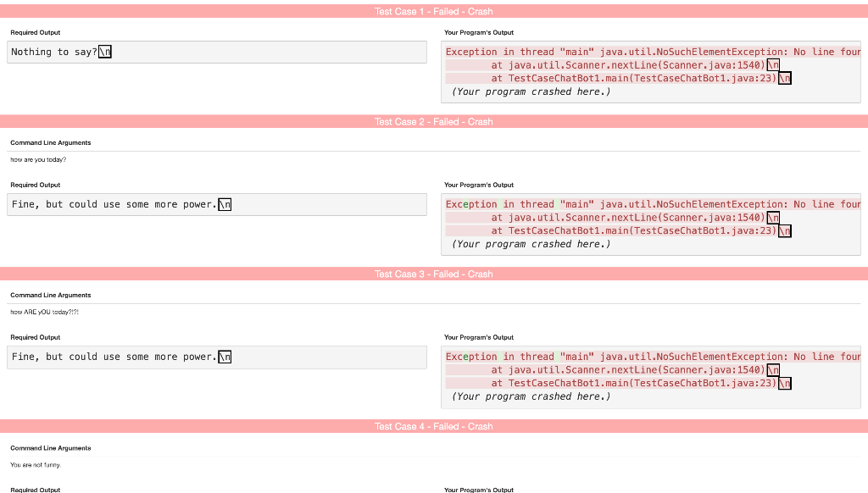The height and width of the screenshot is (493, 868).
Task: Click Test Case 2's Command Line Arguments label
Action: click(x=50, y=143)
